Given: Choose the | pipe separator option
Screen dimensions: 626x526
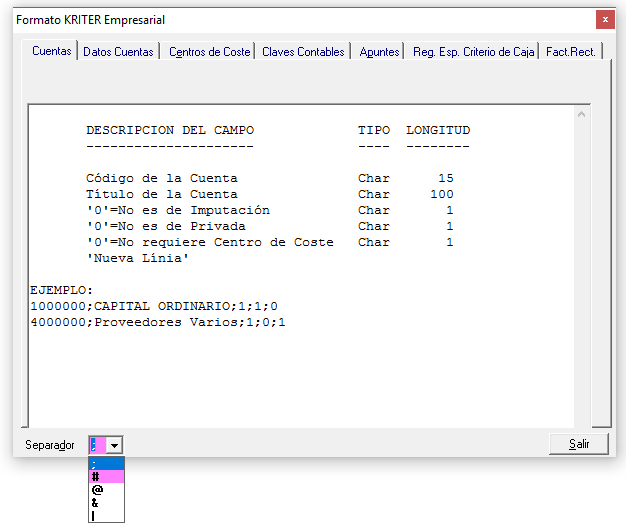Looking at the screenshot, I should click(x=106, y=516).
